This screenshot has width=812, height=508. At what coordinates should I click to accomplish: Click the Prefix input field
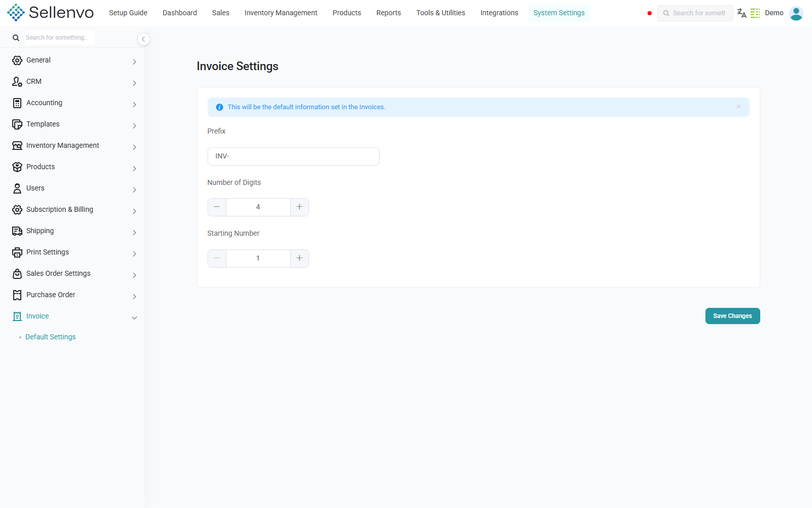point(293,156)
